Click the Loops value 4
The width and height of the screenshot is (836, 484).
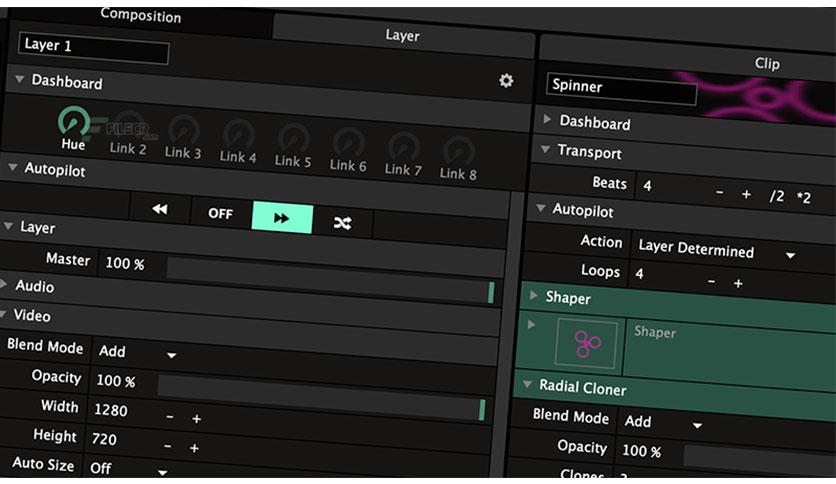pos(639,274)
